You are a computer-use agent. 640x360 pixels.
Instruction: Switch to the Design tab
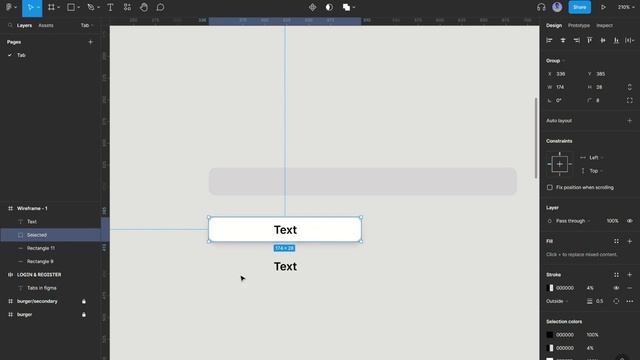[x=554, y=25]
